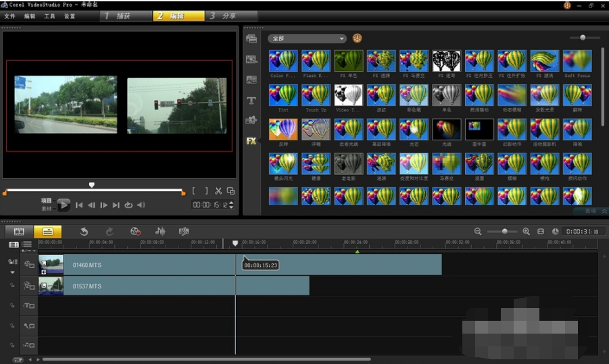Image resolution: width=609 pixels, height=364 pixels.
Task: Toggle the video track button
Action: point(29,264)
